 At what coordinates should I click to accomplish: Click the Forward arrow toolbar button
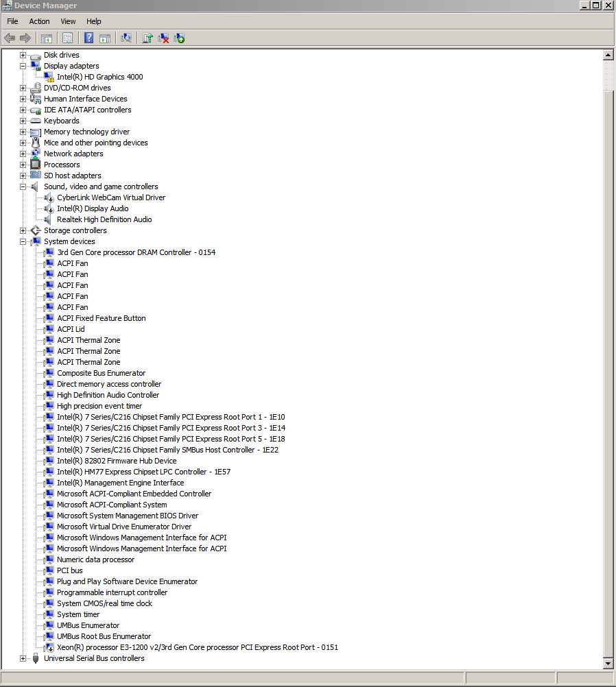point(25,38)
